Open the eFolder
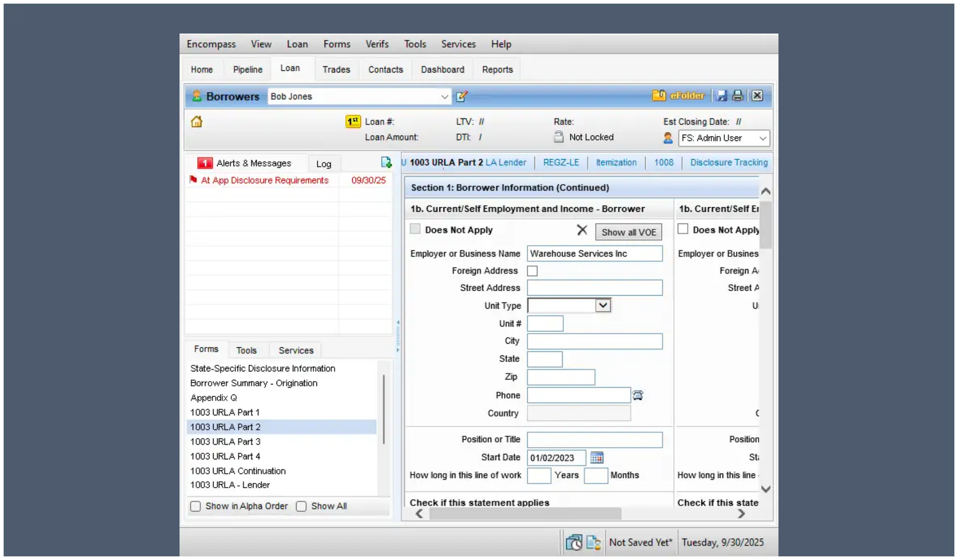Image resolution: width=958 pixels, height=560 pixels. [679, 96]
